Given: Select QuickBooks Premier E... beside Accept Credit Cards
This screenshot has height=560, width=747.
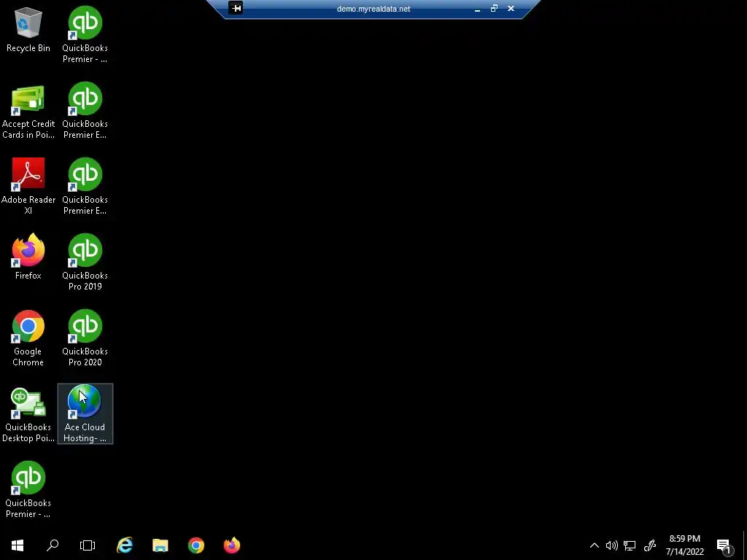Looking at the screenshot, I should pyautogui.click(x=85, y=111).
